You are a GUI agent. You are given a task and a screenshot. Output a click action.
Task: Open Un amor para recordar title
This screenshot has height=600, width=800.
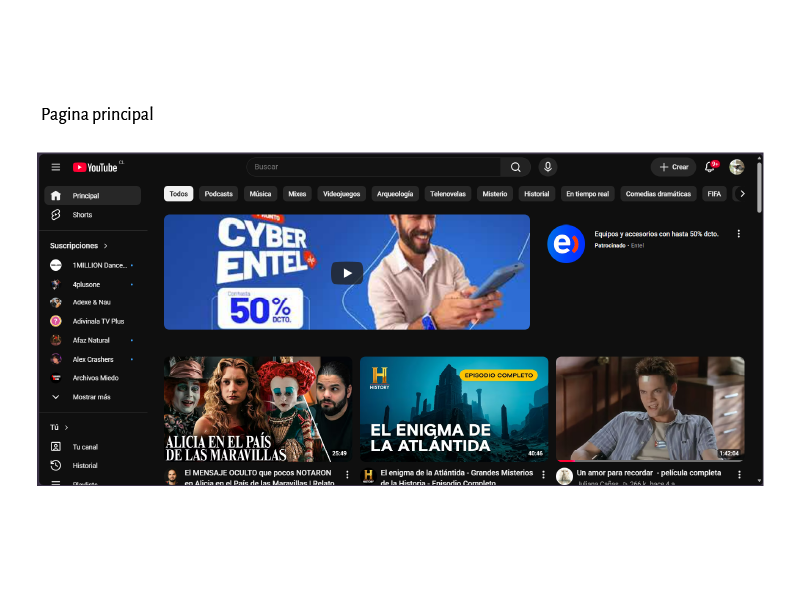(x=648, y=473)
